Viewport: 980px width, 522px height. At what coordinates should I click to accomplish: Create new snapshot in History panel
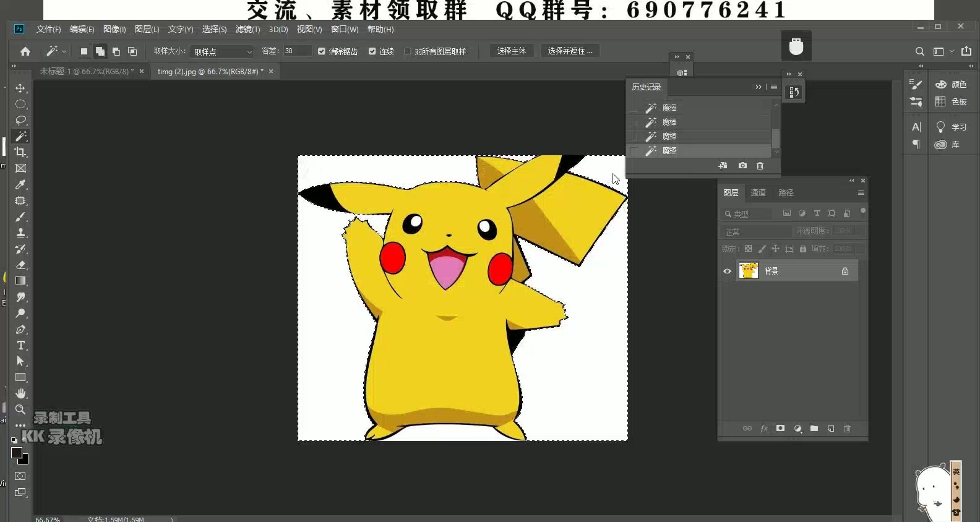point(742,166)
